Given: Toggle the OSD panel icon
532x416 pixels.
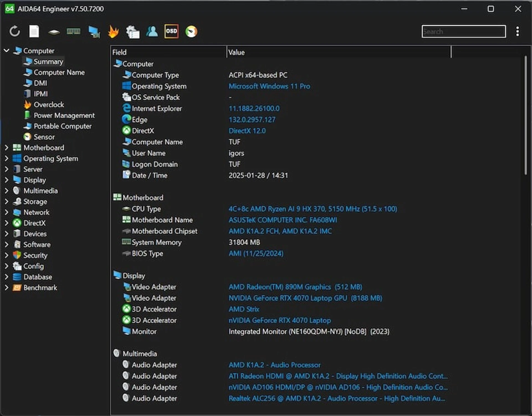Looking at the screenshot, I should pos(171,31).
